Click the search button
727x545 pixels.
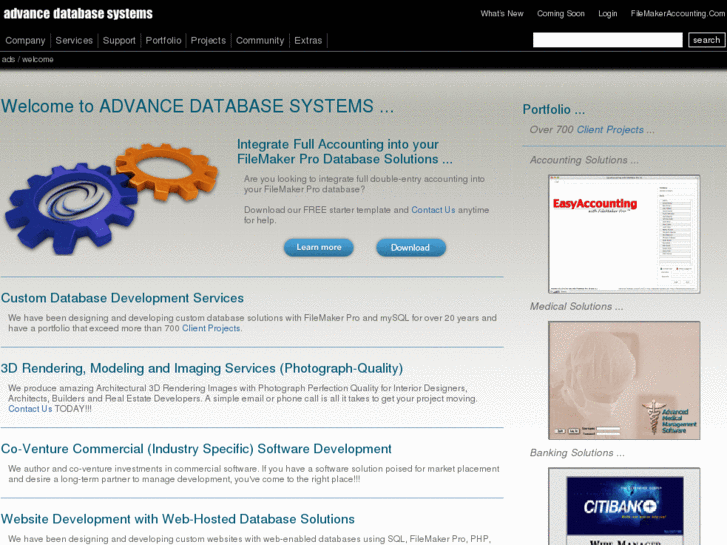pos(707,40)
